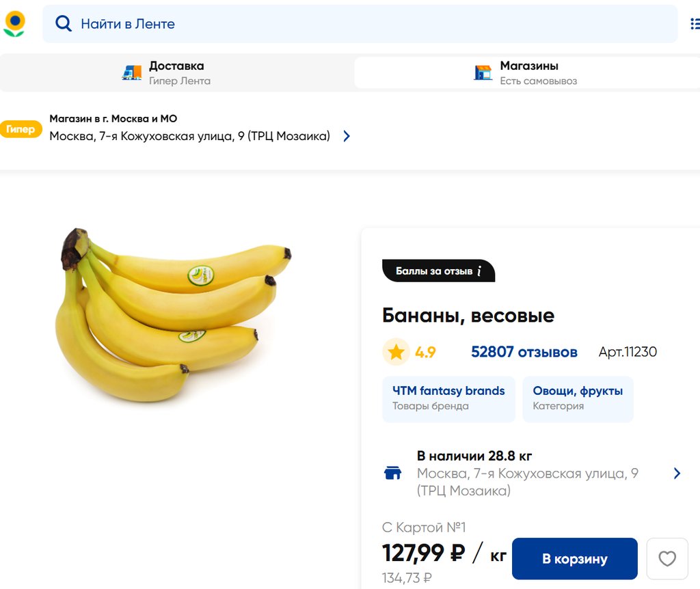Click the yellow star rating icon
700x589 pixels.
396,353
